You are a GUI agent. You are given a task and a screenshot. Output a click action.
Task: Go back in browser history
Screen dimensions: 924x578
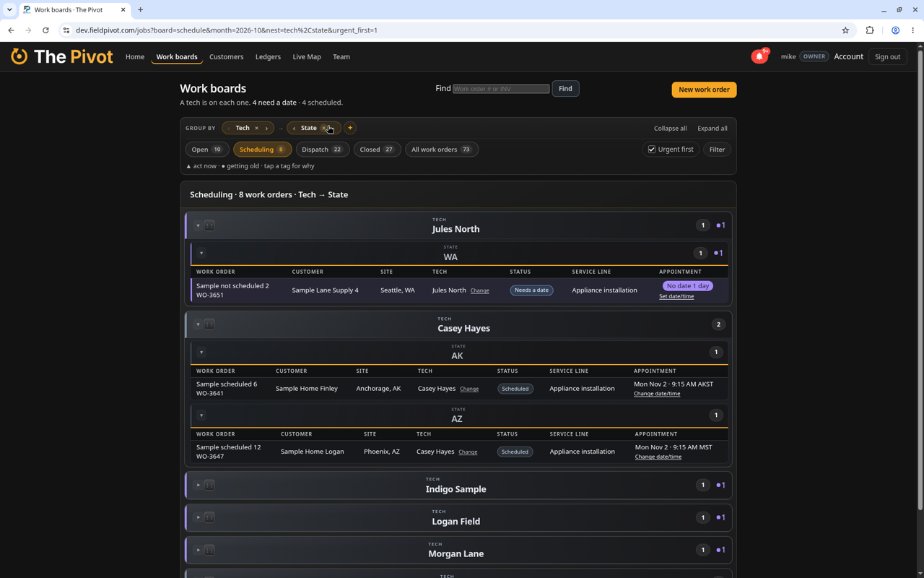11,30
